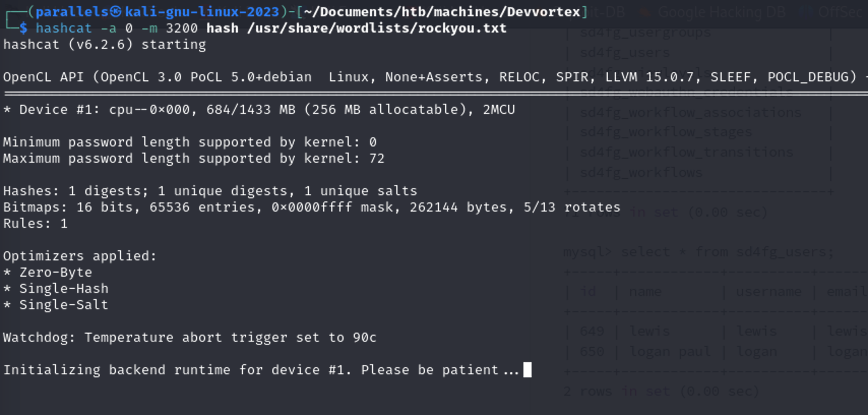868x415 pixels.
Task: Click the prompt dollar sign
Action: coord(23,28)
